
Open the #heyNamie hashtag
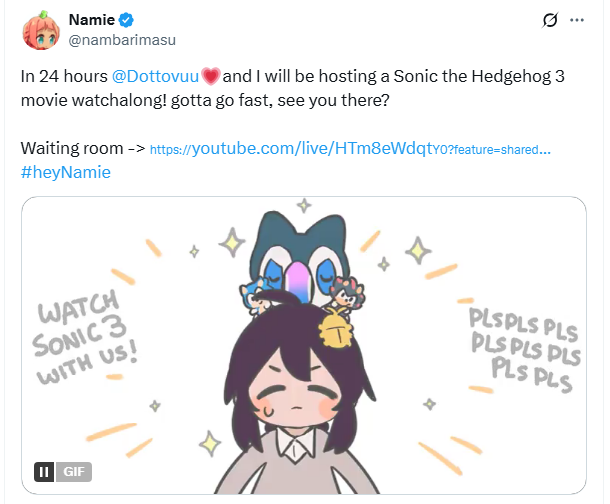pos(66,172)
